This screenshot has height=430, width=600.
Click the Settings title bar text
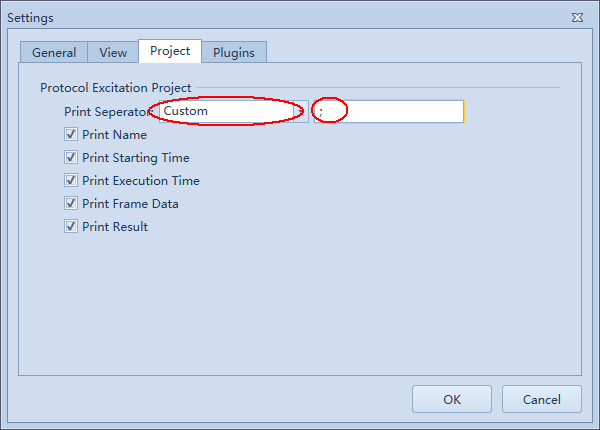[x=30, y=18]
